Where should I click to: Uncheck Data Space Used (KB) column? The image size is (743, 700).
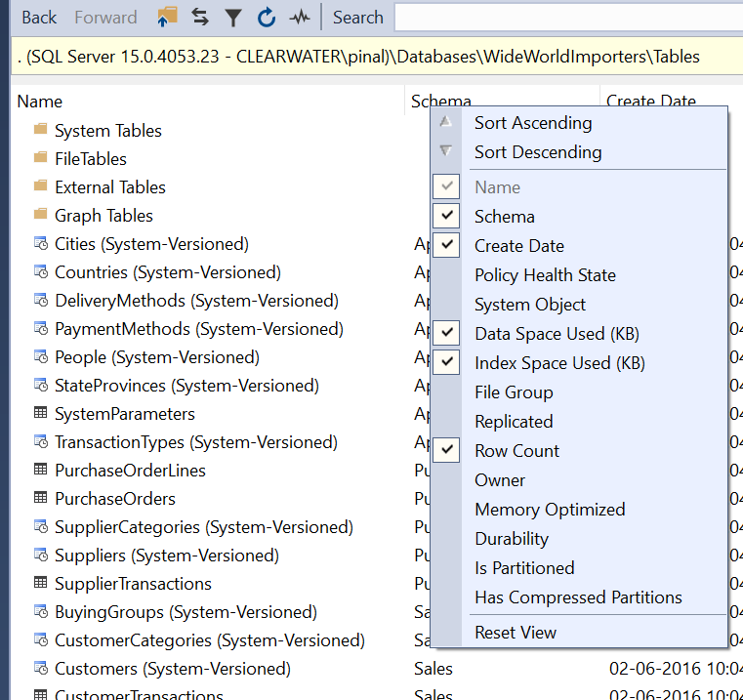(446, 333)
